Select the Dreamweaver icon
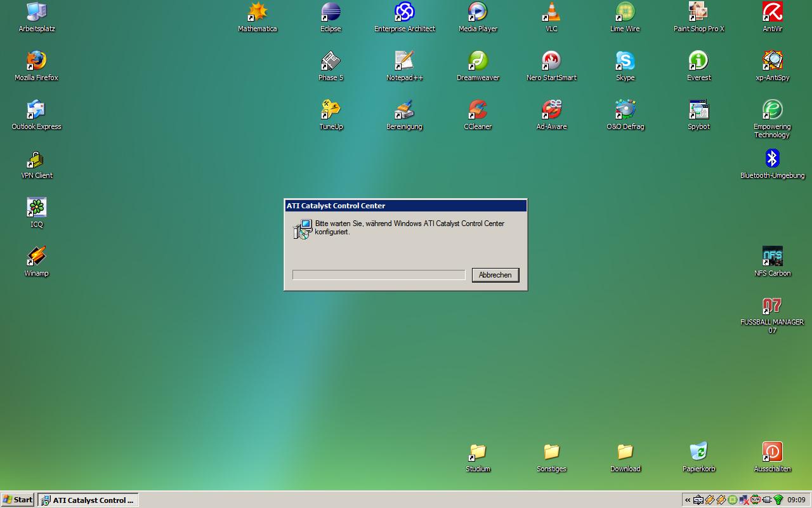Screen dimensions: 812x508 tap(478, 60)
